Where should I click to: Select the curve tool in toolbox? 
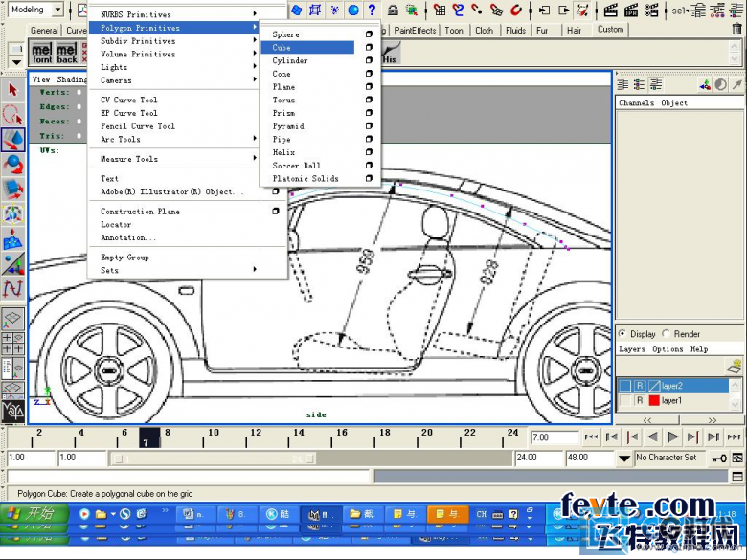click(12, 289)
